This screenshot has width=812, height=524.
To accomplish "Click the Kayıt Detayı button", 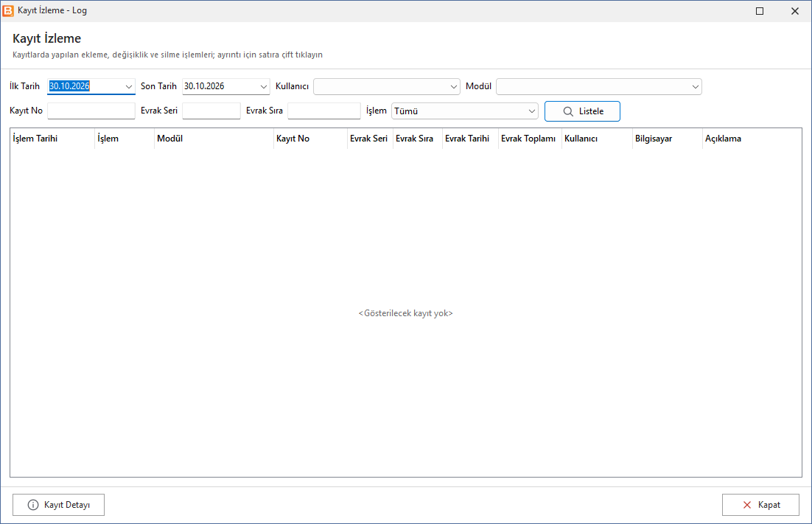I will pos(58,505).
